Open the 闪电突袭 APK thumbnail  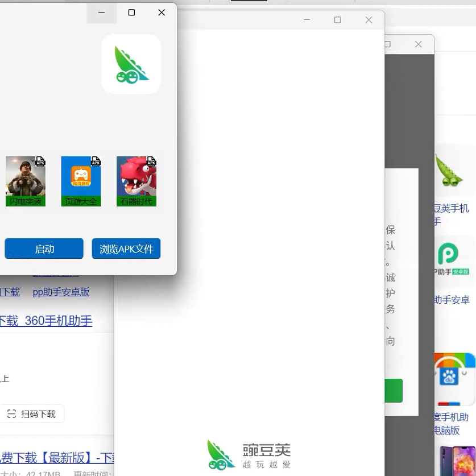[26, 181]
